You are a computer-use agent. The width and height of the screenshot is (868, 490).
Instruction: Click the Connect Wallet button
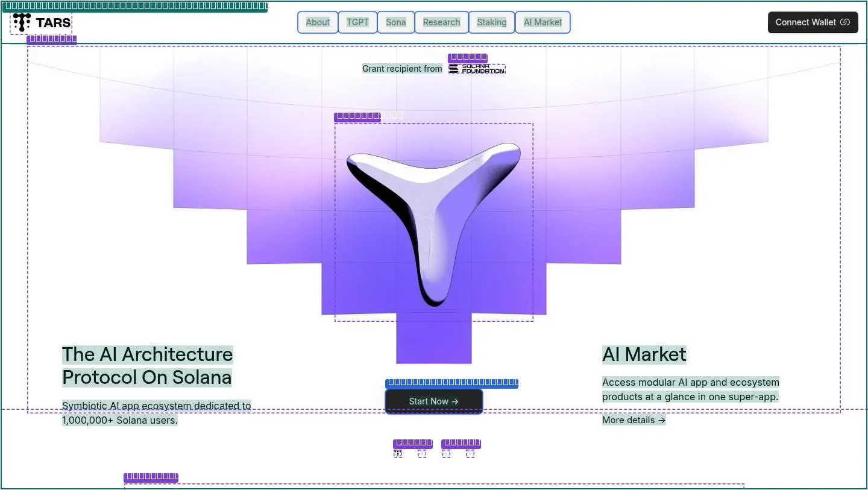coord(813,22)
